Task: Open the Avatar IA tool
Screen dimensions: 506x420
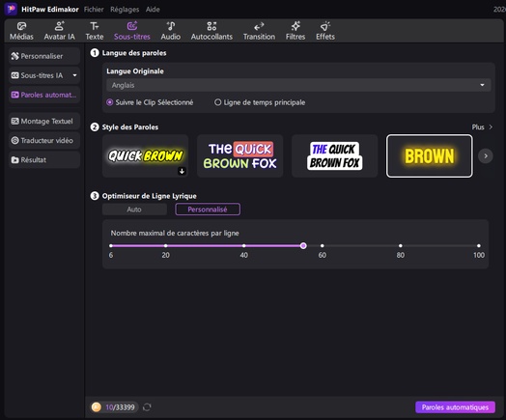Action: (59, 31)
